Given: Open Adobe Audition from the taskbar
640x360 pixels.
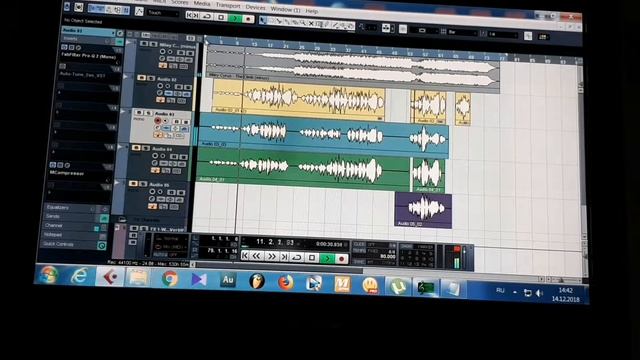Looking at the screenshot, I should pos(228,280).
